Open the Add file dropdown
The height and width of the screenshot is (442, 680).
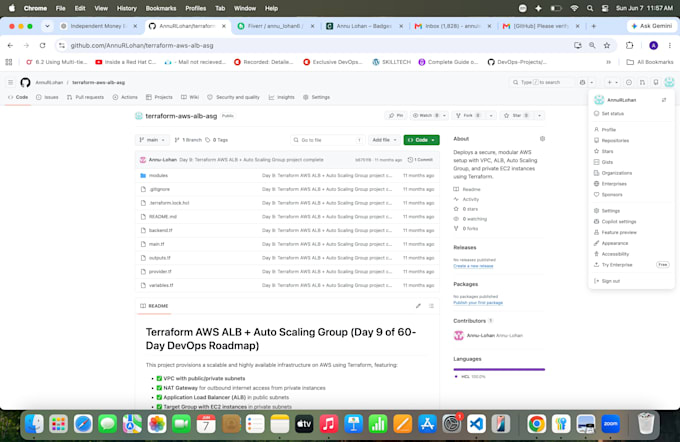pyautogui.click(x=384, y=140)
